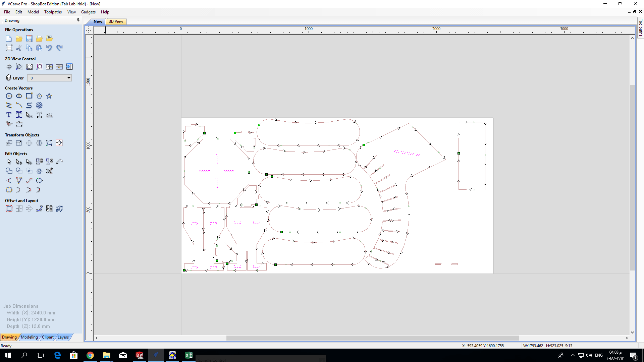Open the Layer dropdown showing 0
Viewport: 644px width, 362px height.
49,78
